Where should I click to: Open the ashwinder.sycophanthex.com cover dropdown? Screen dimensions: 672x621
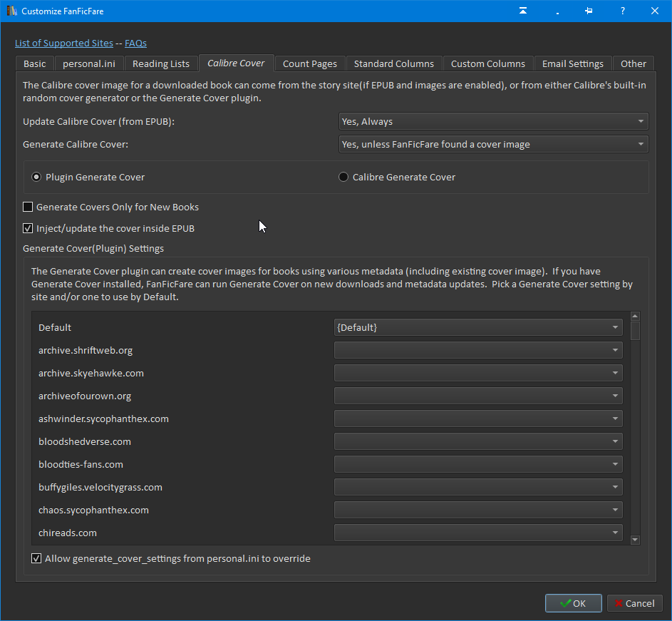[478, 418]
